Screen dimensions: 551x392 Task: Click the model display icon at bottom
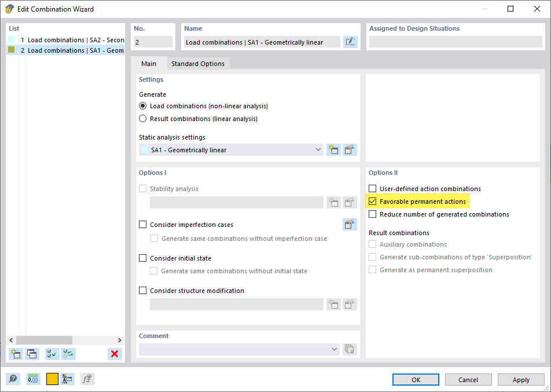tap(67, 379)
